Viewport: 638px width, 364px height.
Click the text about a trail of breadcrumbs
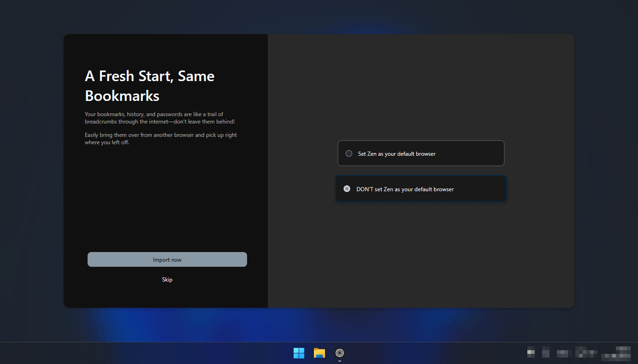pos(160,118)
